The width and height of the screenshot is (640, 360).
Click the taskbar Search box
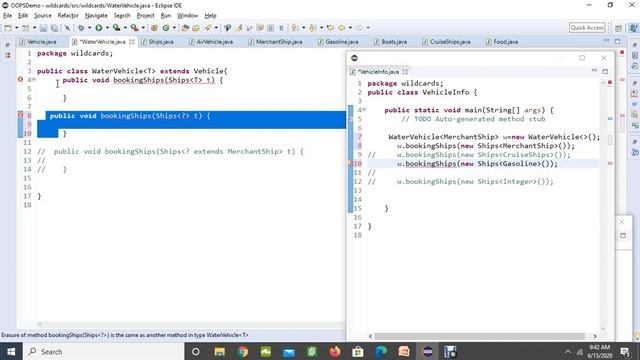[104, 351]
